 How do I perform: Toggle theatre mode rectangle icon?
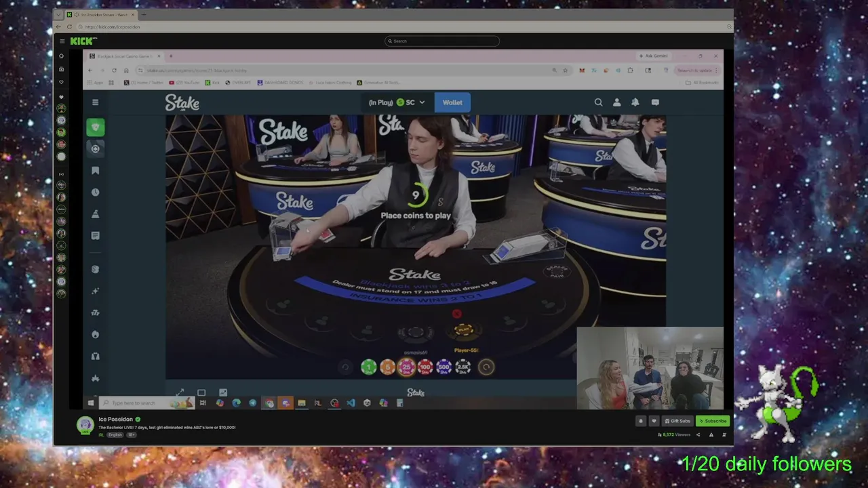point(201,392)
